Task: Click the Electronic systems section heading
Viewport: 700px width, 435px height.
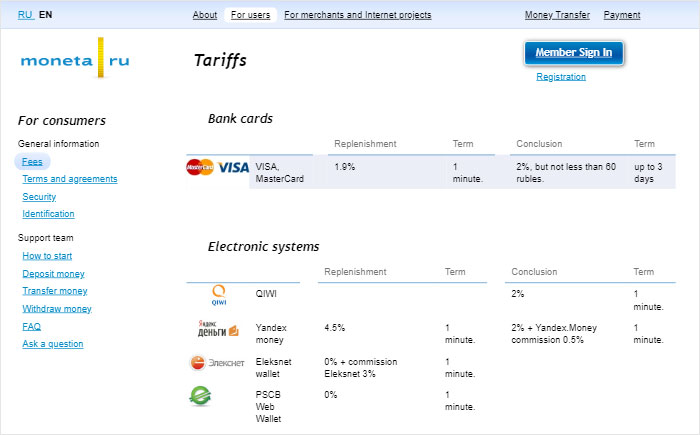Action: [x=263, y=247]
